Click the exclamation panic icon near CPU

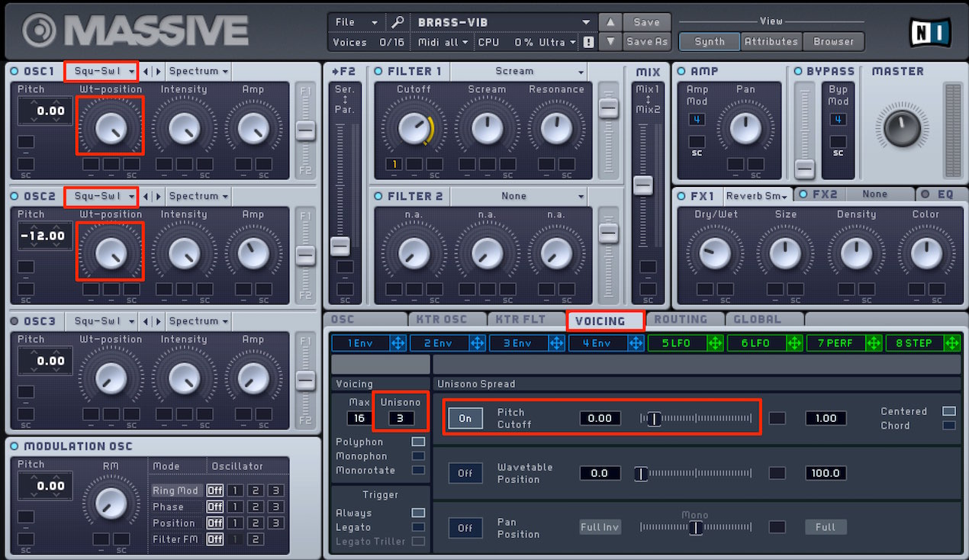pyautogui.click(x=588, y=43)
